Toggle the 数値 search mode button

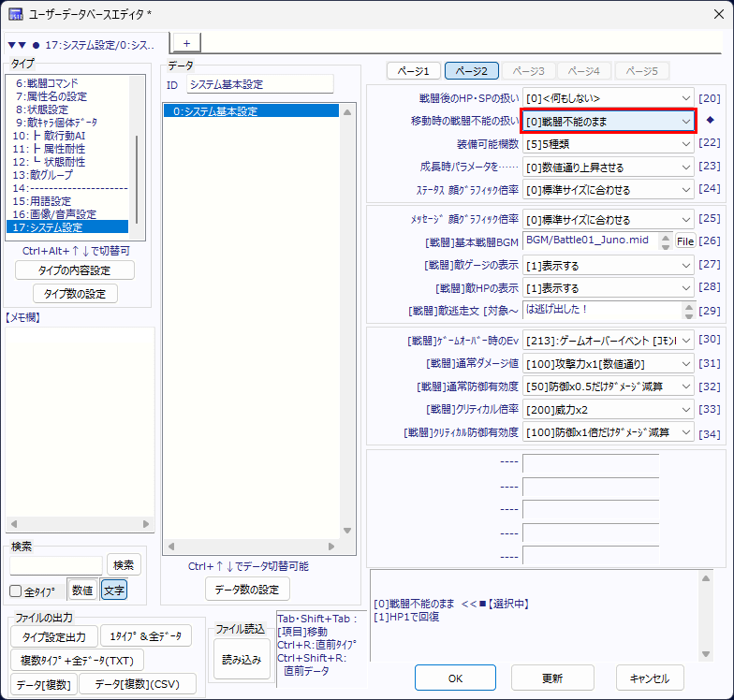(82, 590)
